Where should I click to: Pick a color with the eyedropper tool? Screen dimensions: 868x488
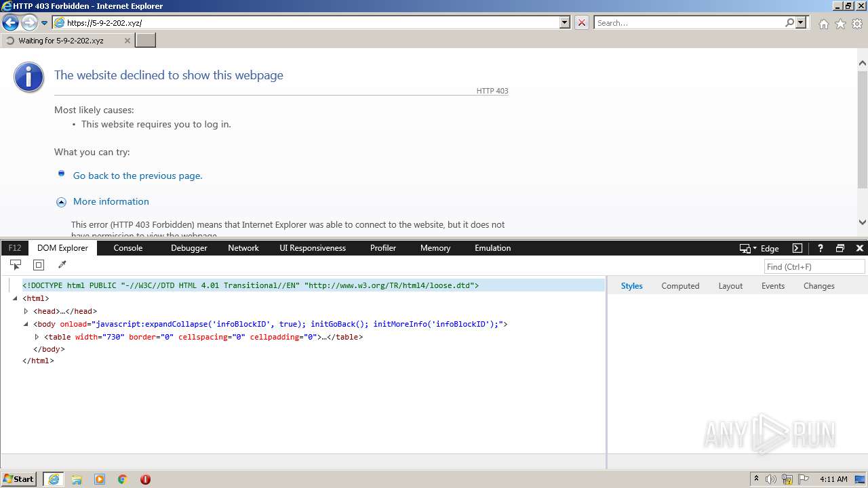tap(62, 265)
